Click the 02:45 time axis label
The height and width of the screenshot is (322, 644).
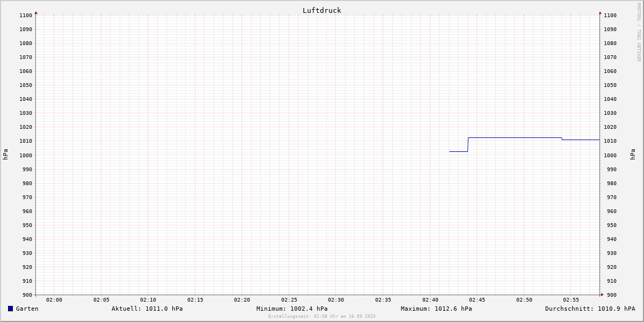pos(477,300)
